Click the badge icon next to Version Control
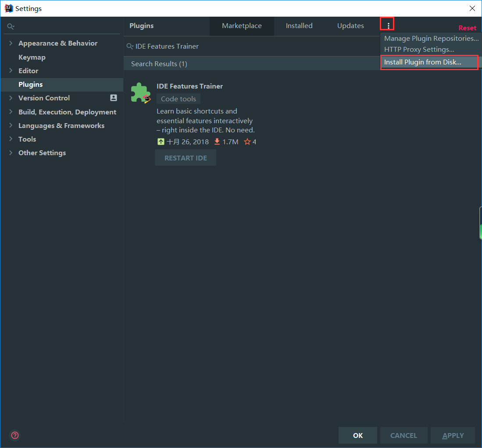The height and width of the screenshot is (448, 482). tap(113, 98)
